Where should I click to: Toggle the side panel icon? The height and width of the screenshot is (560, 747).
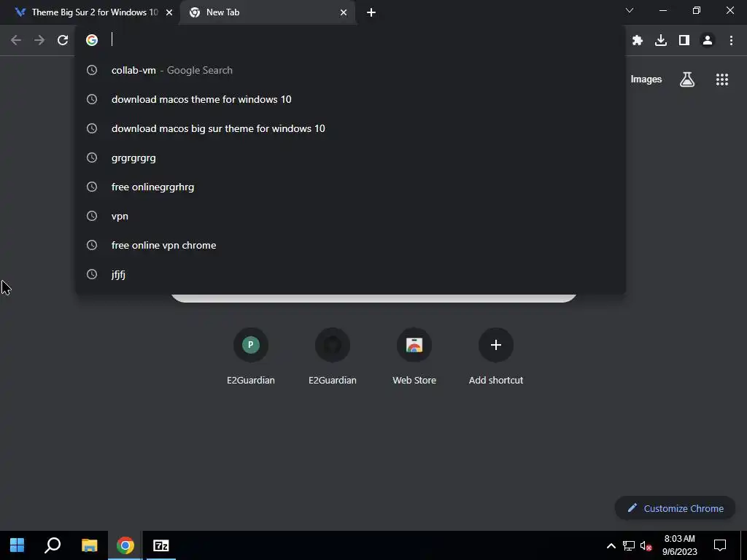(684, 40)
